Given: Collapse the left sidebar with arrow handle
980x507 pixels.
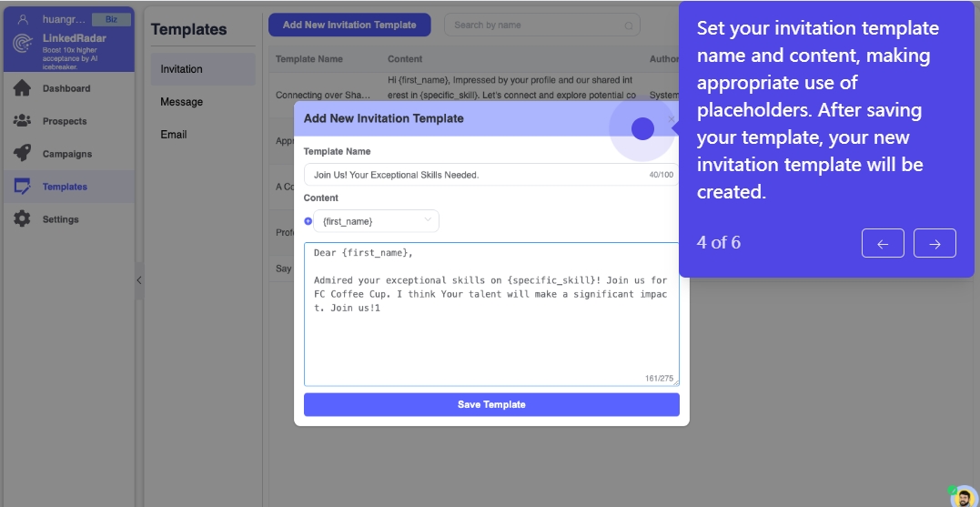Looking at the screenshot, I should click(x=138, y=280).
